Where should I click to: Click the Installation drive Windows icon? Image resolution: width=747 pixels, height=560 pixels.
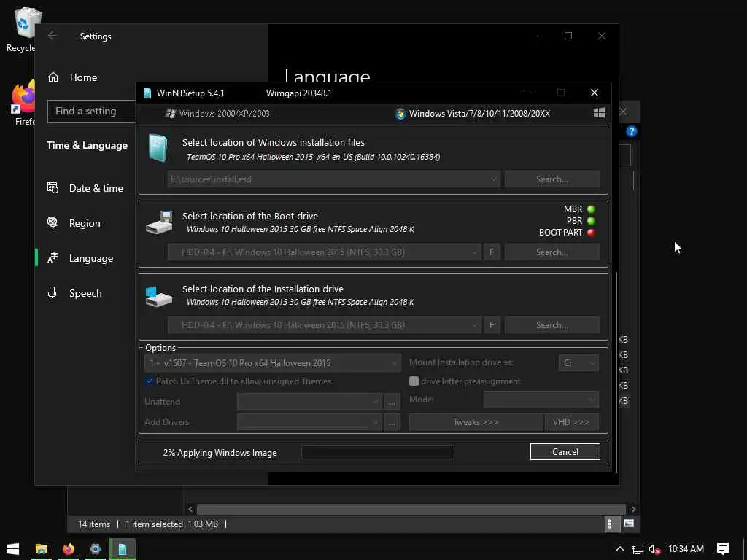coord(158,296)
